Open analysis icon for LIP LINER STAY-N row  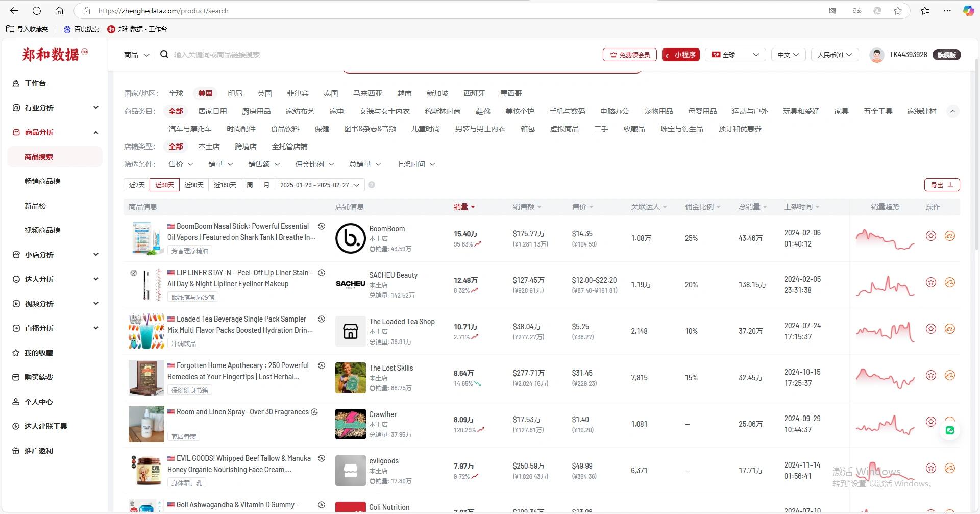[950, 282]
